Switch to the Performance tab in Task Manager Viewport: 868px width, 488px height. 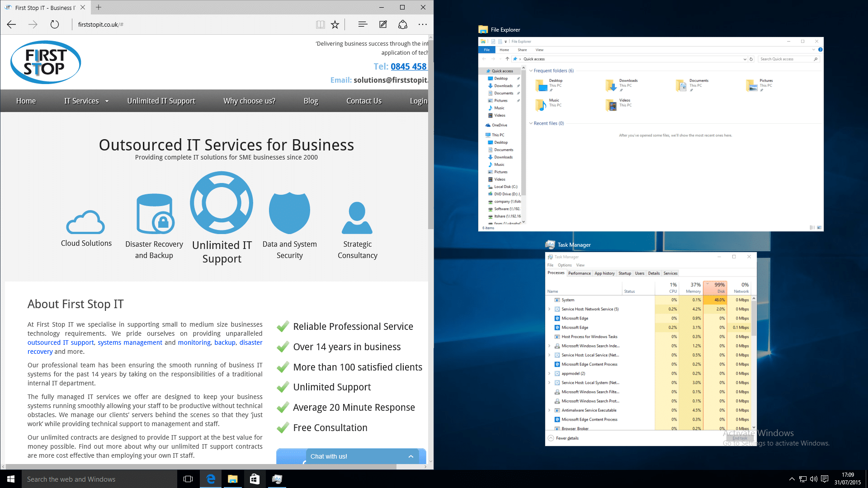click(579, 273)
